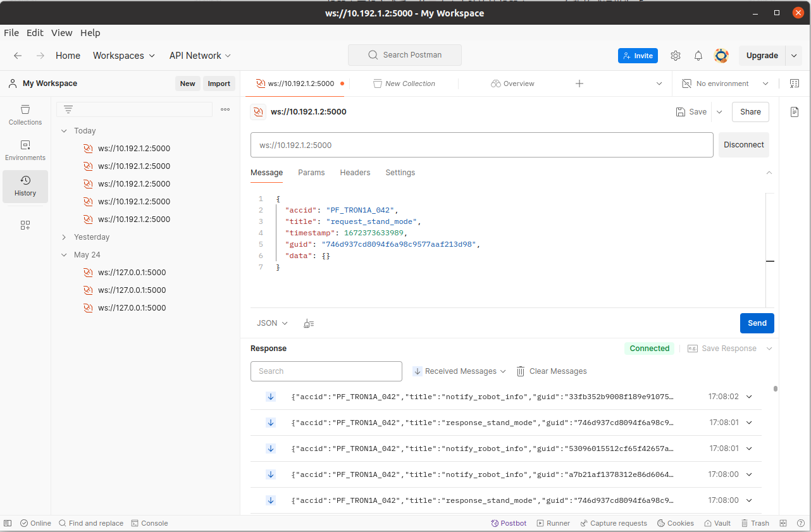This screenshot has width=811, height=532.
Task: Open history options three-dot menu
Action: click(225, 109)
